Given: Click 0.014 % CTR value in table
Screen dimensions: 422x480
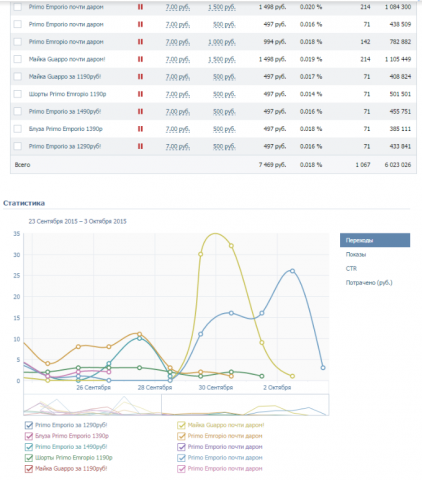Looking at the screenshot, I should [x=311, y=94].
